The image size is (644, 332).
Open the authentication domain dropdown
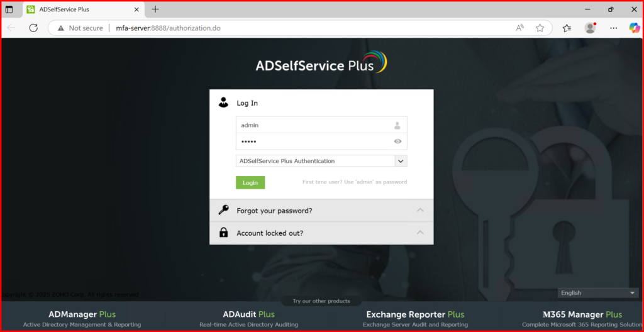pyautogui.click(x=401, y=161)
